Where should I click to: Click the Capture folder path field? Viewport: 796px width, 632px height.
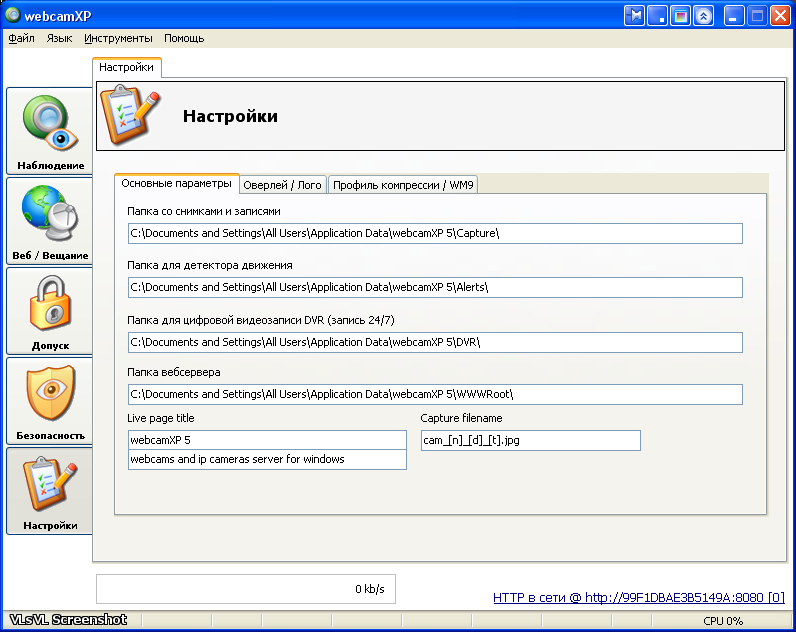click(435, 234)
